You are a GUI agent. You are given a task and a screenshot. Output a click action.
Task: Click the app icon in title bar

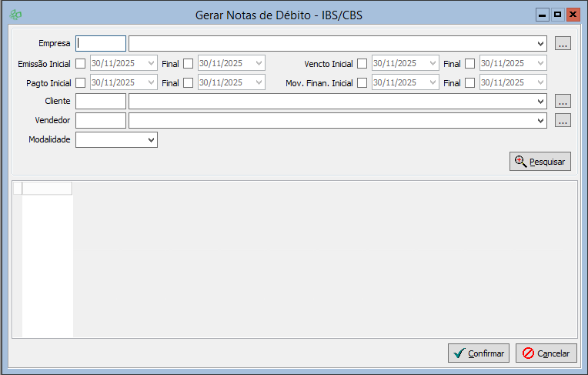coord(15,14)
